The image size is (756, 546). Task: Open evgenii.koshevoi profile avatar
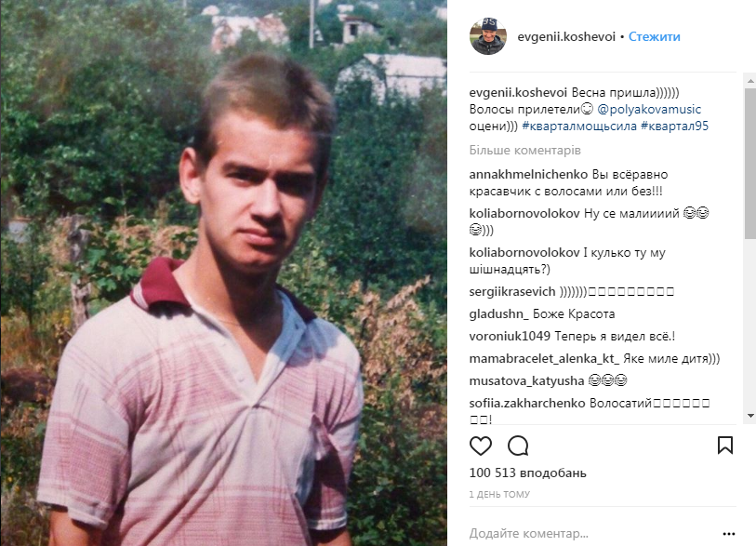point(488,36)
